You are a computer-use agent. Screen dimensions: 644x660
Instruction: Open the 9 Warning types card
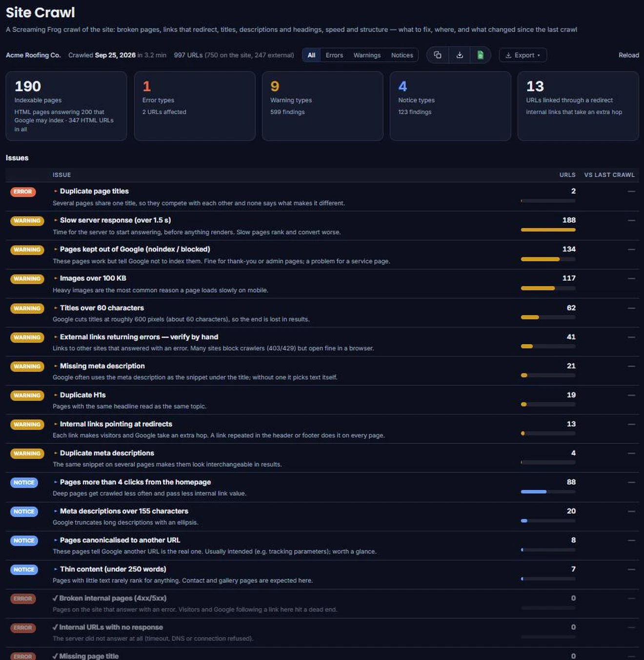point(322,106)
